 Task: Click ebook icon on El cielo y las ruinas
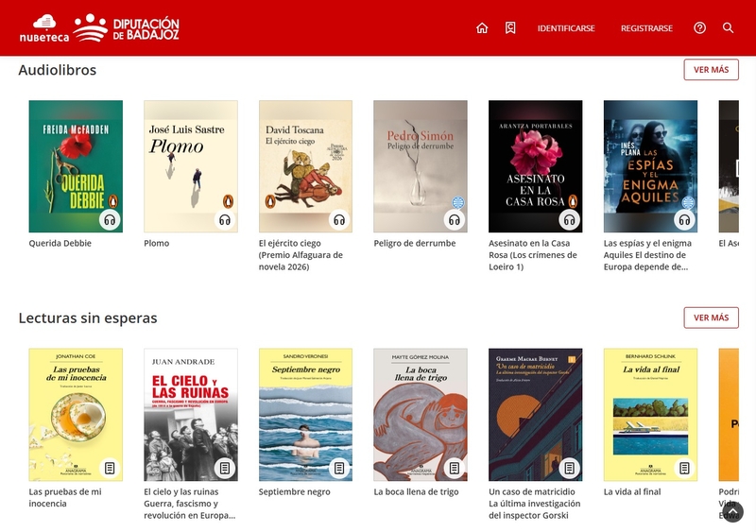coord(225,468)
